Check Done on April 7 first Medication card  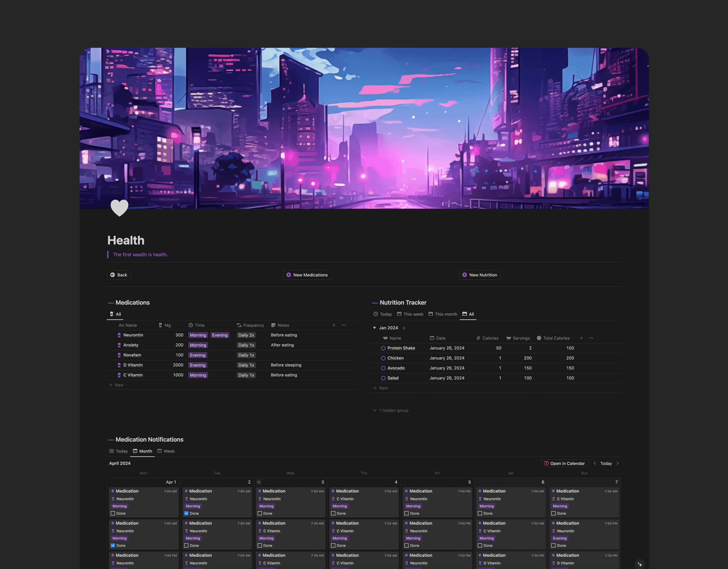(x=553, y=514)
